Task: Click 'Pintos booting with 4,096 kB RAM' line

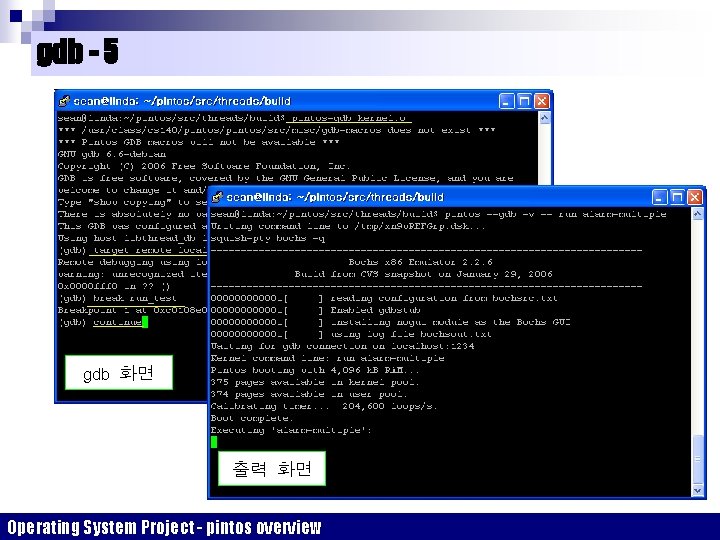Action: coord(315,370)
